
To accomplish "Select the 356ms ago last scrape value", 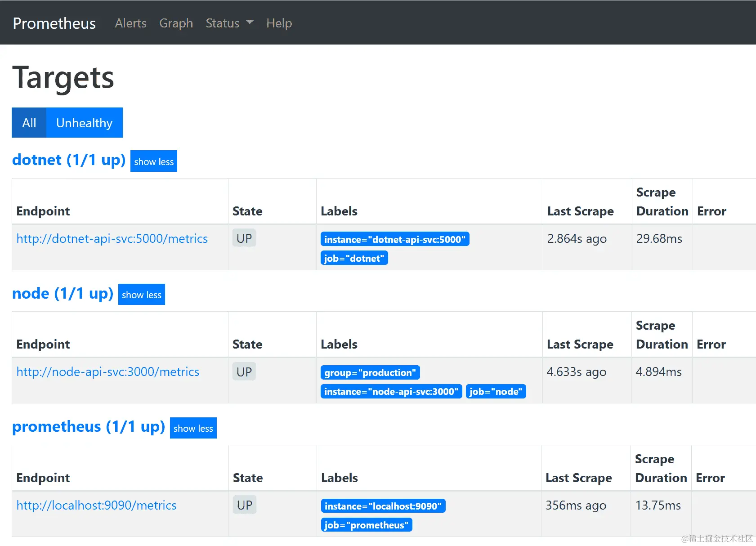I will 576,506.
